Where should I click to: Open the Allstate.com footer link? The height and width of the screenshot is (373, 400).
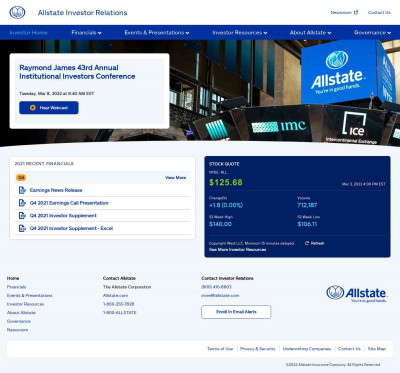115,295
